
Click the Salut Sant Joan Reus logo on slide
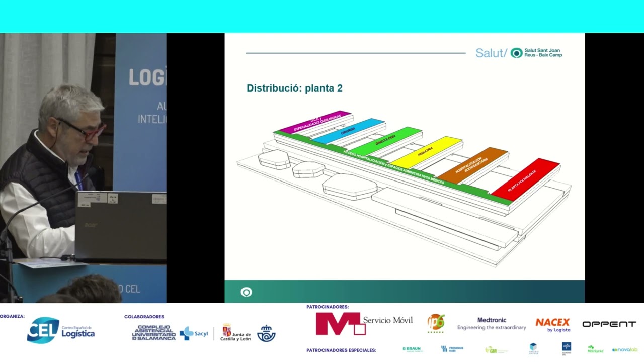[519, 53]
